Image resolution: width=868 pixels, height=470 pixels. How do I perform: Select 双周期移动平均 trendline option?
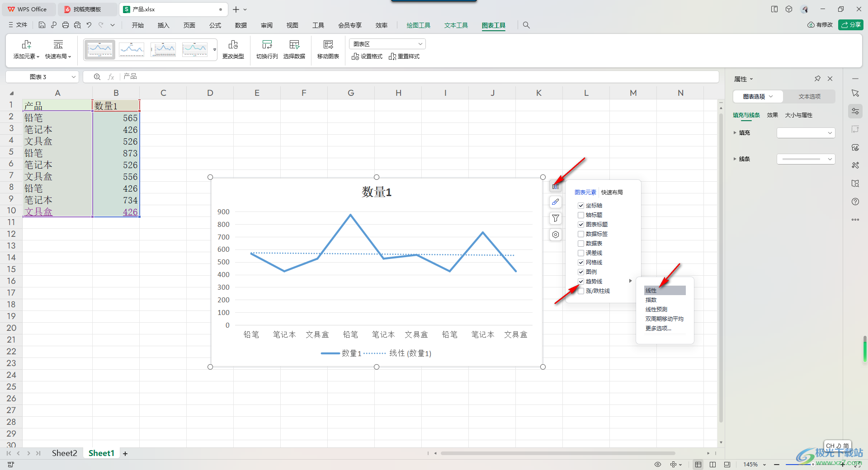point(665,319)
